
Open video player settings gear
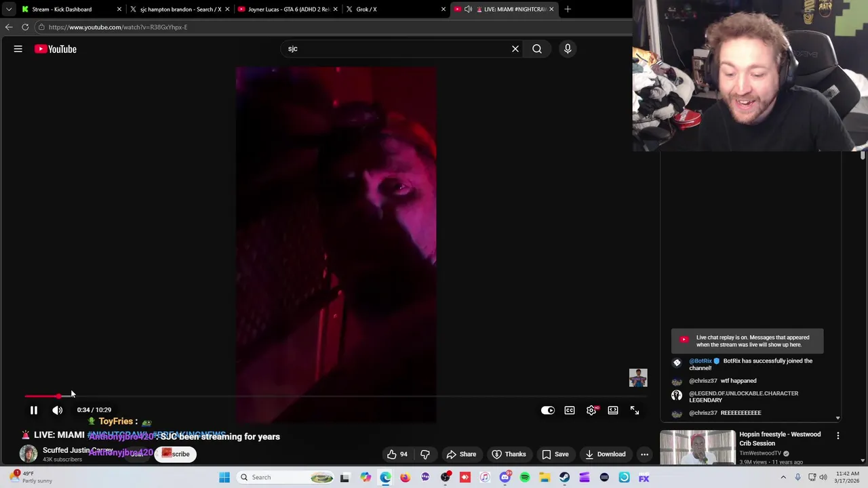pyautogui.click(x=591, y=410)
